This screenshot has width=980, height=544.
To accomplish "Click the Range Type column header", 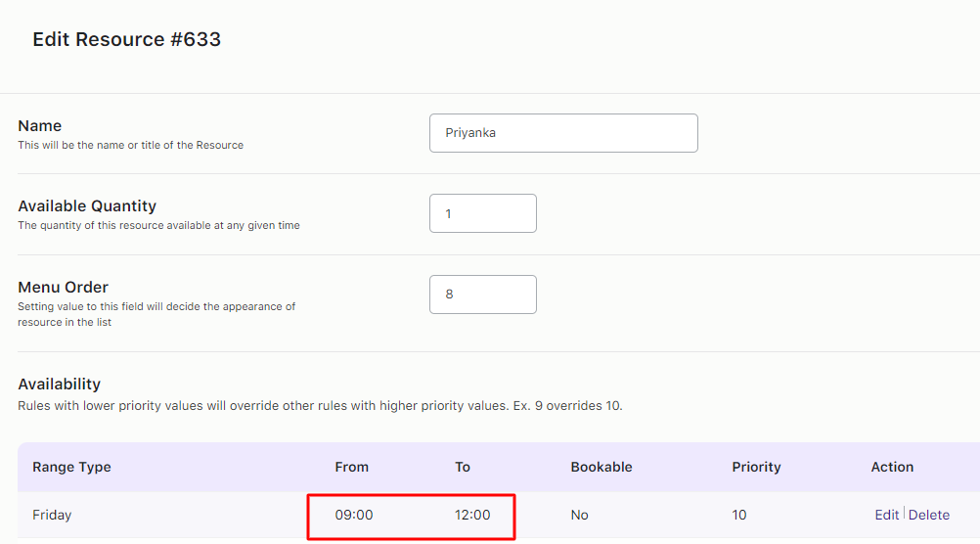I will 71,467.
